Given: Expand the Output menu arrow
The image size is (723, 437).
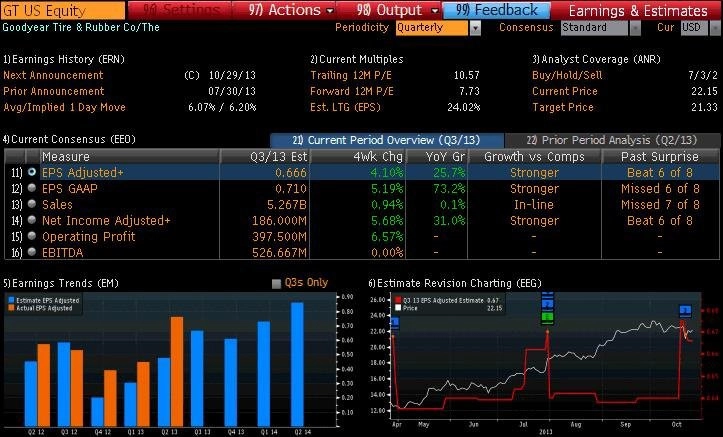Looking at the screenshot, I should tap(434, 11).
